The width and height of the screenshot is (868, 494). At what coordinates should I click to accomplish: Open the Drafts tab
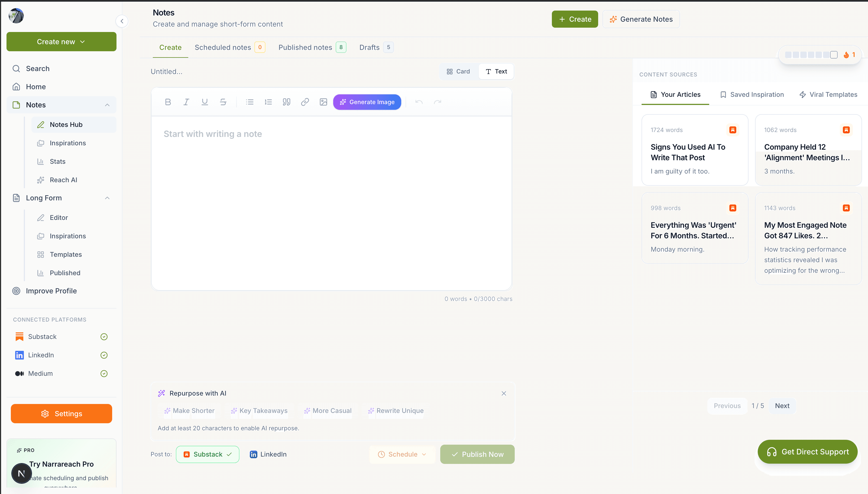pos(376,47)
